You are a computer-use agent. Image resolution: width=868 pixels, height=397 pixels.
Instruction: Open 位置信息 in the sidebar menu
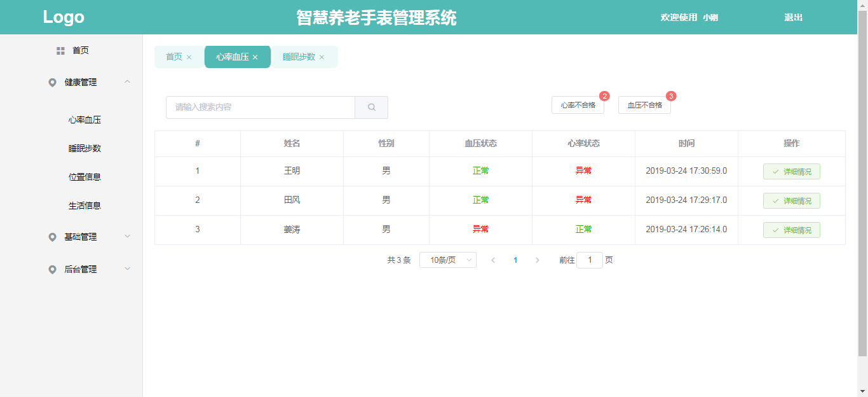(x=85, y=177)
